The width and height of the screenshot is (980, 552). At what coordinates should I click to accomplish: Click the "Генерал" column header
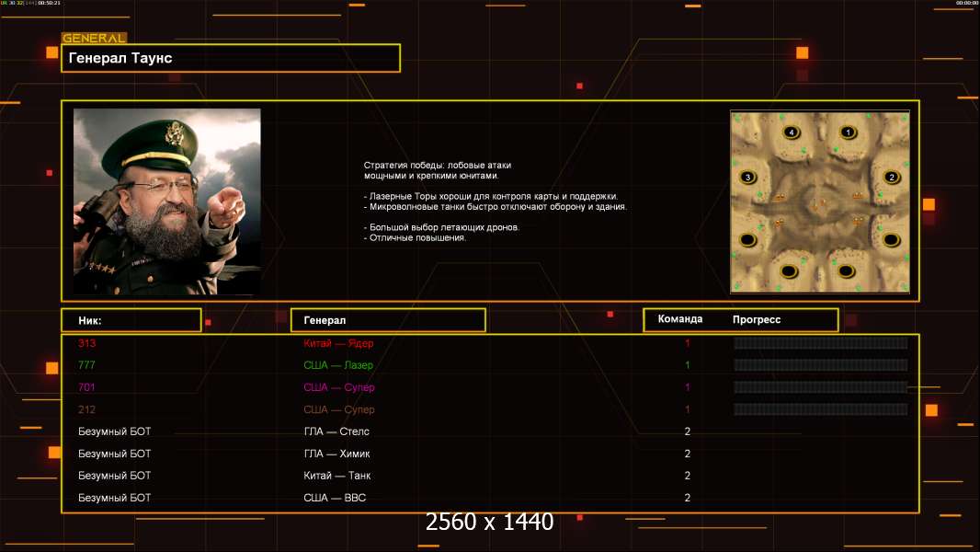(388, 320)
